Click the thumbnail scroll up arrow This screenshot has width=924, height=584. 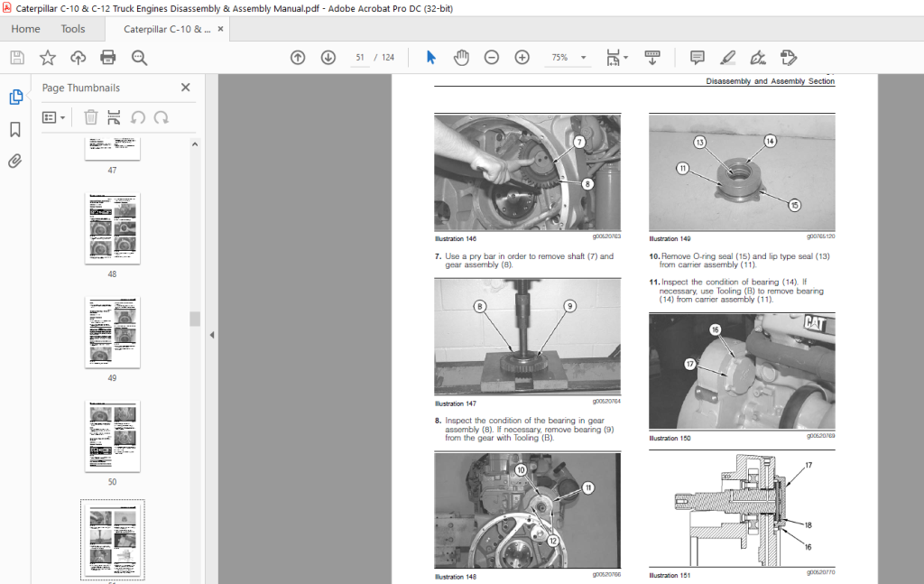(x=195, y=144)
